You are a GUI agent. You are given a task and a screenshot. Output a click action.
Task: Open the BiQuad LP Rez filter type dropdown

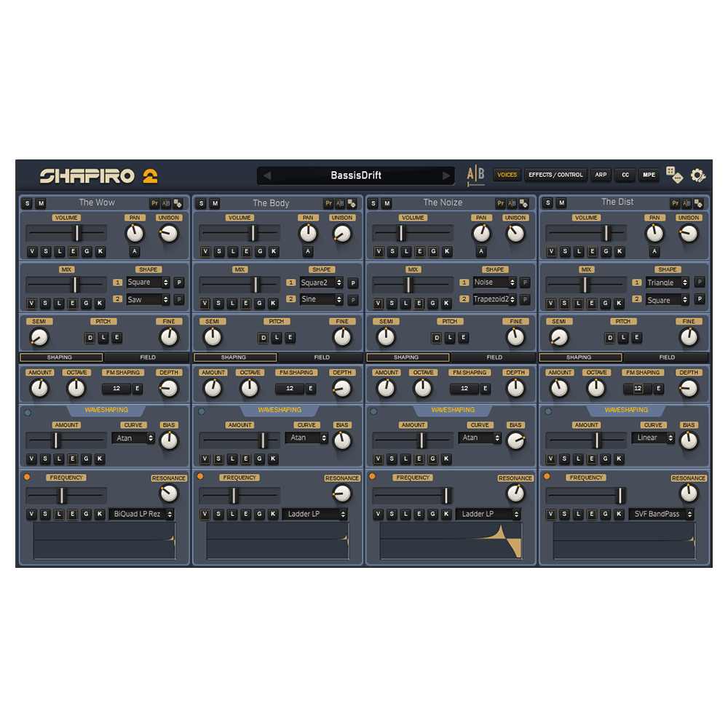pos(142,514)
